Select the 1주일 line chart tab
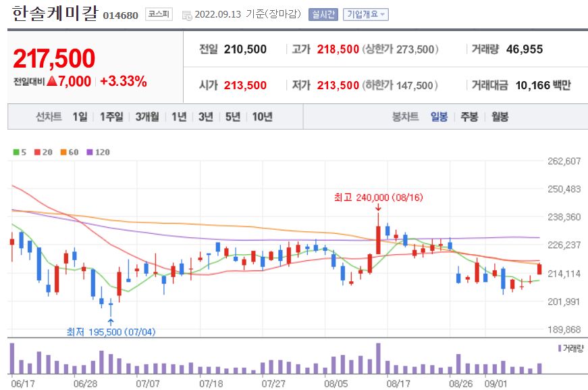 tap(111, 117)
